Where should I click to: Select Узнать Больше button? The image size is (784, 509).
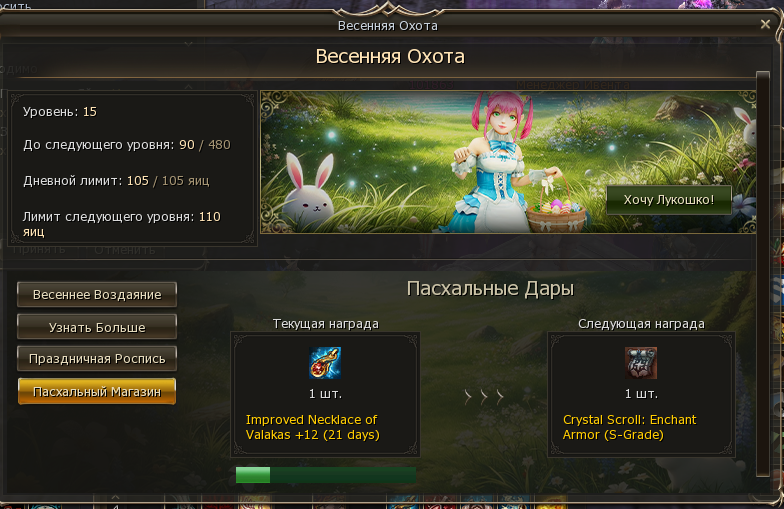(97, 327)
